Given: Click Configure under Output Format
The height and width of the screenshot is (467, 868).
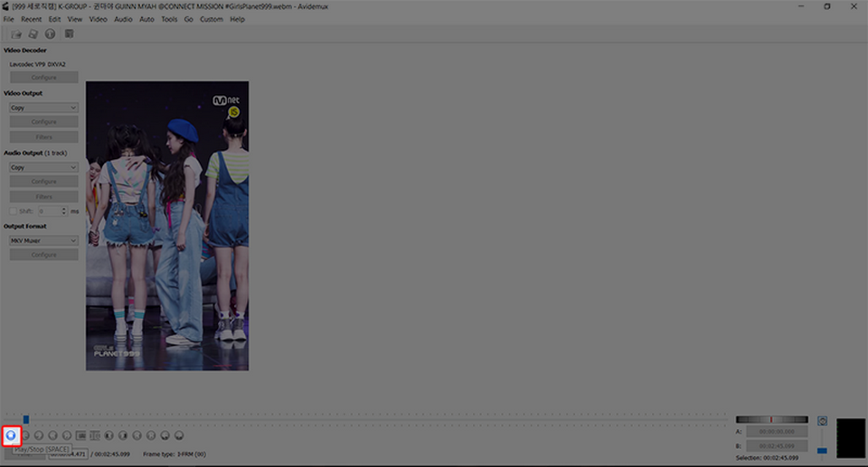Looking at the screenshot, I should 43,255.
